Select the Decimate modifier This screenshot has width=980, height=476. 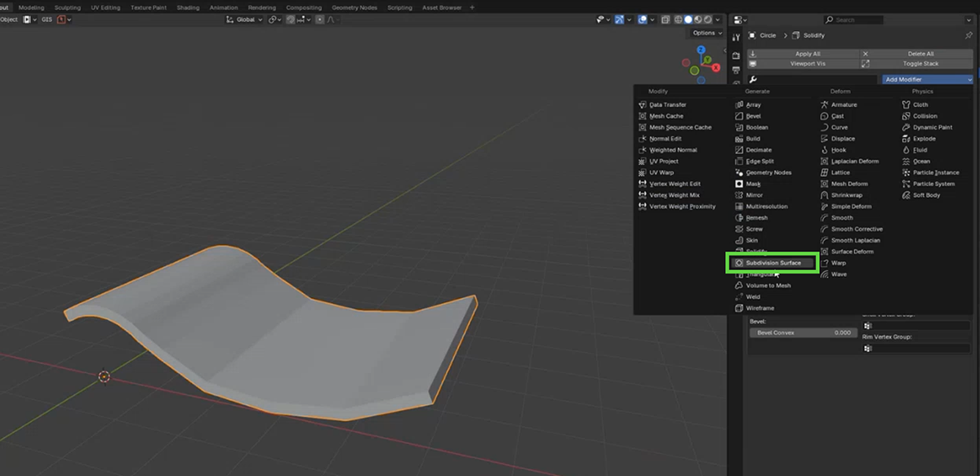click(x=753, y=150)
